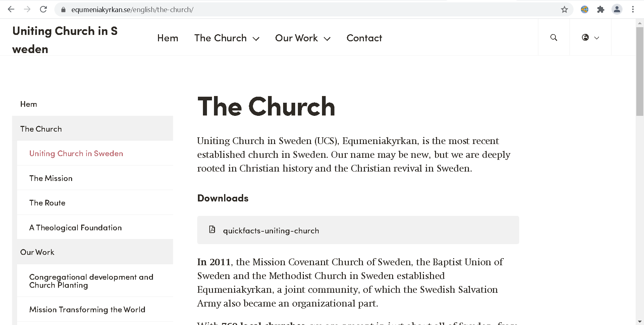Open A Theological Foundation page
This screenshot has height=325, width=644.
tap(75, 227)
